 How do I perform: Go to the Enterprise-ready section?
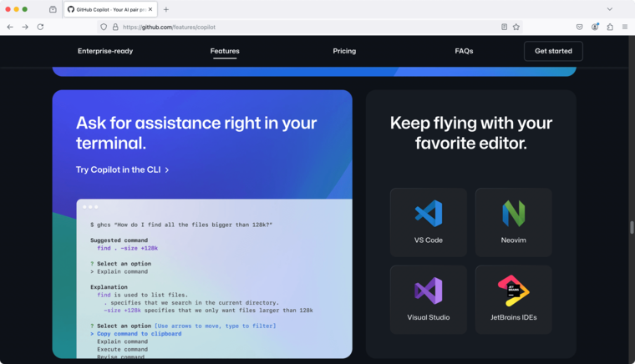tap(105, 51)
